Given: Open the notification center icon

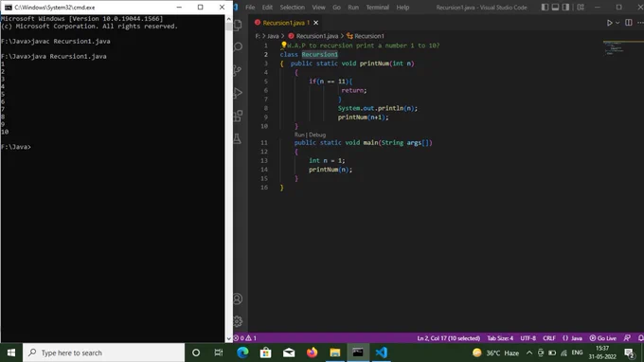Looking at the screenshot, I should pos(629,353).
